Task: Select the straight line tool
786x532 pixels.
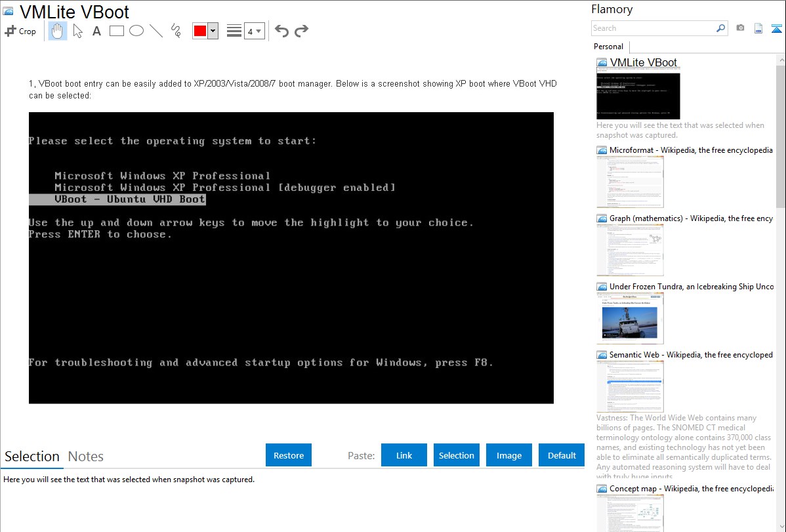Action: (x=156, y=31)
